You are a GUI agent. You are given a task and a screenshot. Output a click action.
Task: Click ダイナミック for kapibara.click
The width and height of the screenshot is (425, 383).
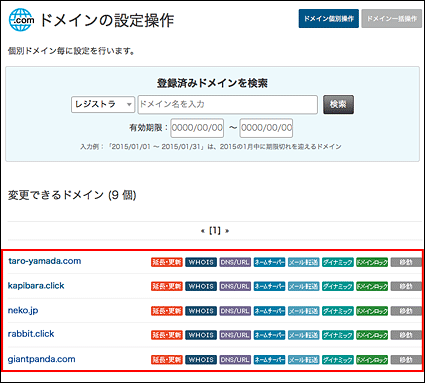[338, 286]
